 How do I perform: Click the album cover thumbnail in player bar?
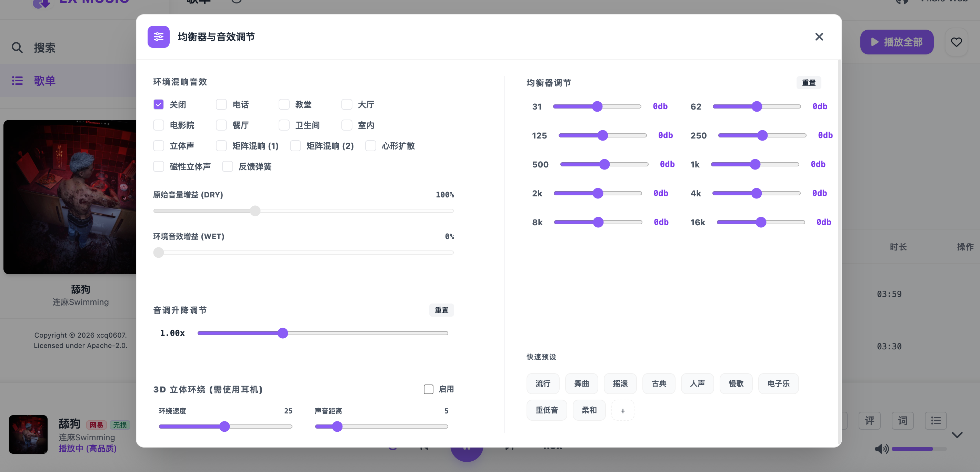pyautogui.click(x=28, y=434)
